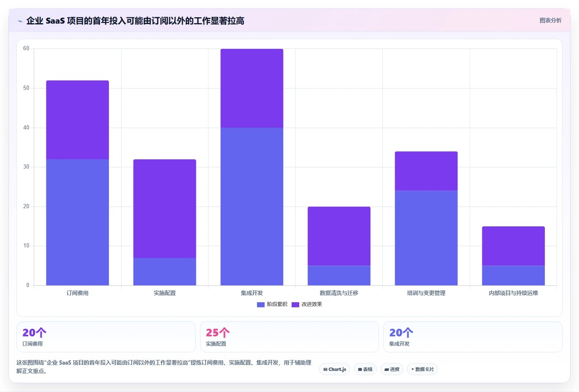Select the 数据卡片 tag
The height and width of the screenshot is (392, 579).
(x=422, y=369)
